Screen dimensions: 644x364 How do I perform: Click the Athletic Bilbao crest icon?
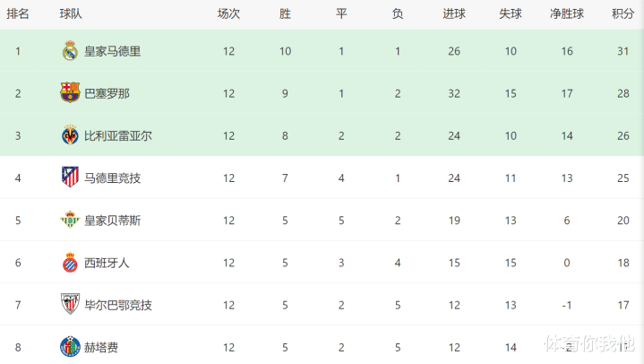70,304
